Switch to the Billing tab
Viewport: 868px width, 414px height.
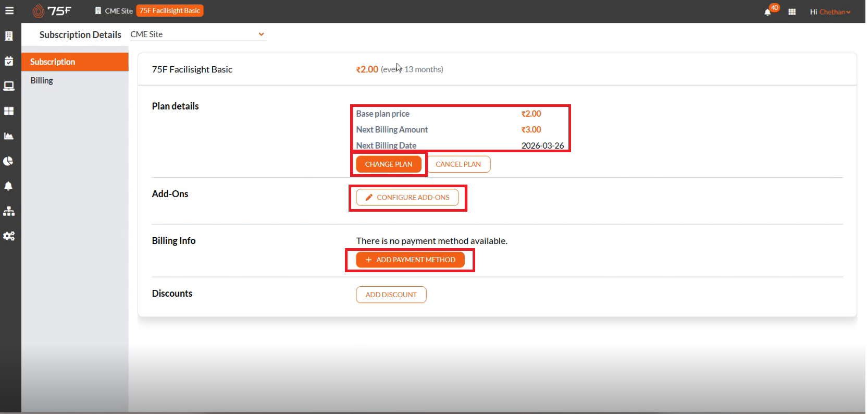point(42,80)
